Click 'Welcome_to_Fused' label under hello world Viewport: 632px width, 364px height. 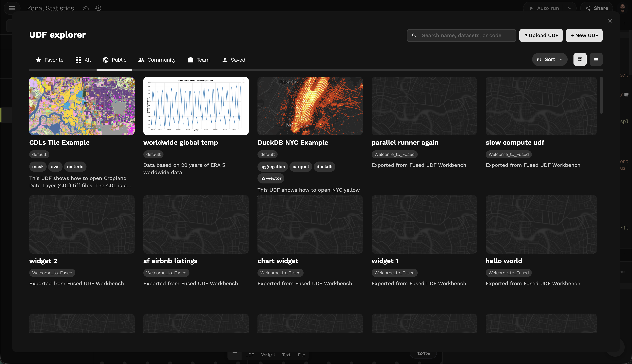pyautogui.click(x=509, y=273)
